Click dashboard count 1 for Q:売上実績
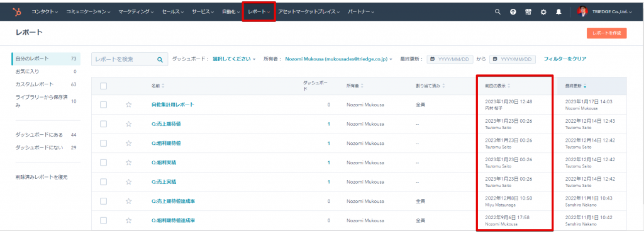The height and width of the screenshot is (233, 644). coord(328,182)
